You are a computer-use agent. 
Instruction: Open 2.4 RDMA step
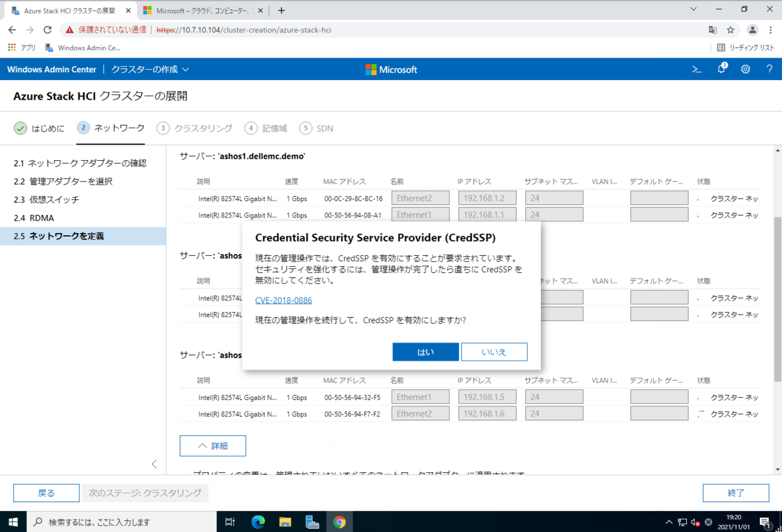83,218
